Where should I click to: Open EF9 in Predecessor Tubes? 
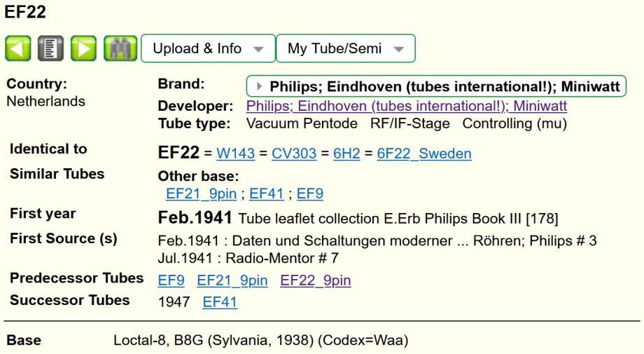click(x=171, y=281)
